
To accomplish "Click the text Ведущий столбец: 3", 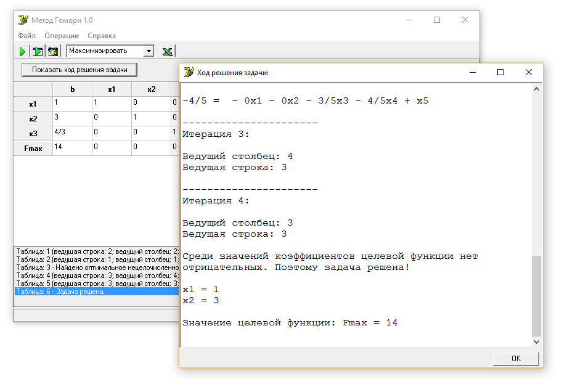I will 238,223.
